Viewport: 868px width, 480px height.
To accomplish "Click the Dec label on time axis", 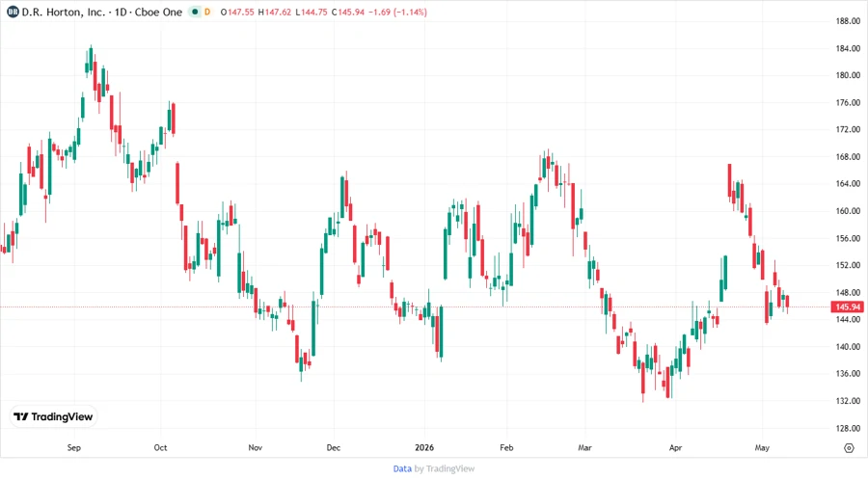I will pyautogui.click(x=334, y=448).
